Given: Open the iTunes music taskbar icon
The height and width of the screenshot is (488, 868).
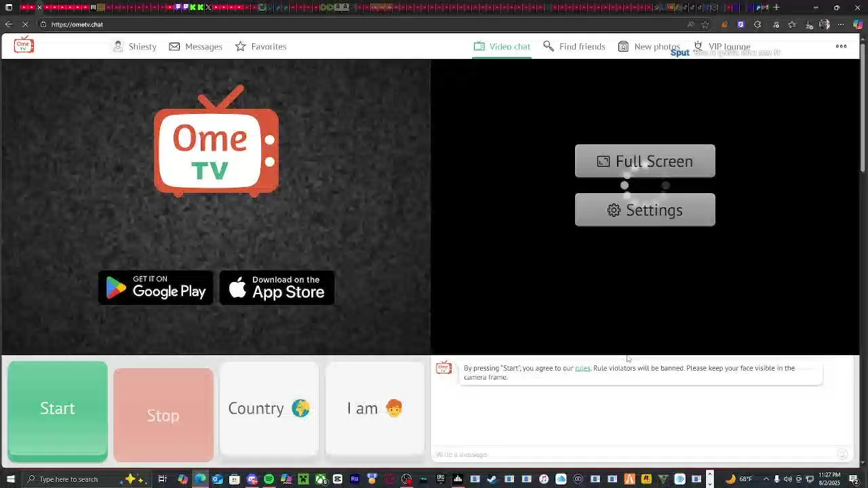Looking at the screenshot, I should [x=544, y=479].
